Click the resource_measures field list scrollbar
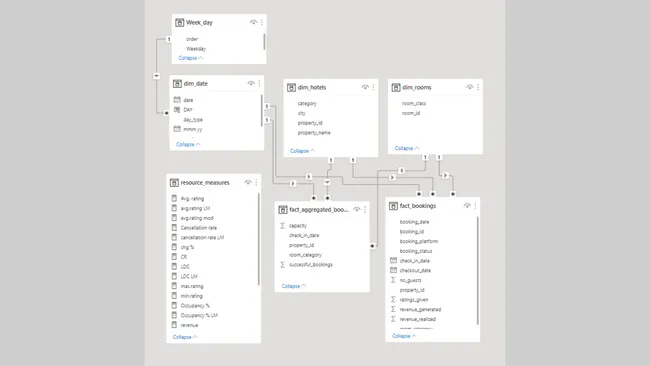This screenshot has width=650, height=366. pyautogui.click(x=259, y=239)
